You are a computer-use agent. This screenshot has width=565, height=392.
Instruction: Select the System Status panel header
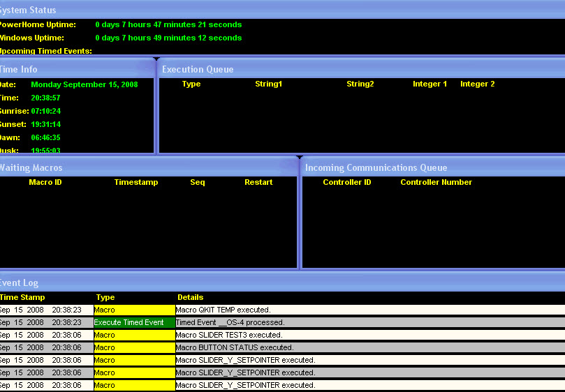pos(28,10)
